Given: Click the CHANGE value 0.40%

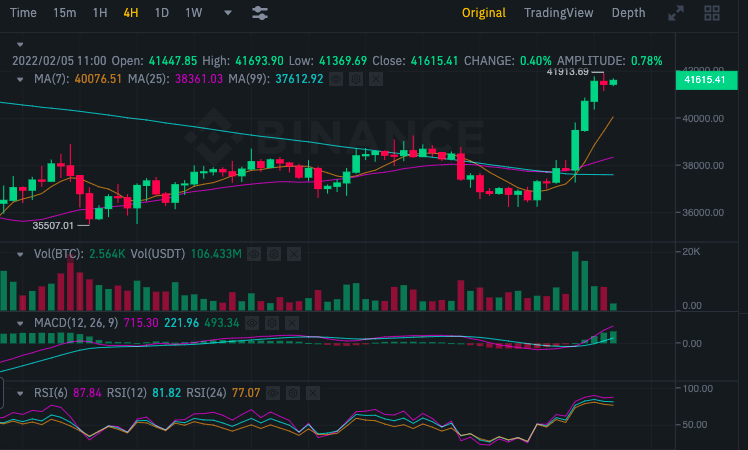Looking at the screenshot, I should [x=535, y=61].
